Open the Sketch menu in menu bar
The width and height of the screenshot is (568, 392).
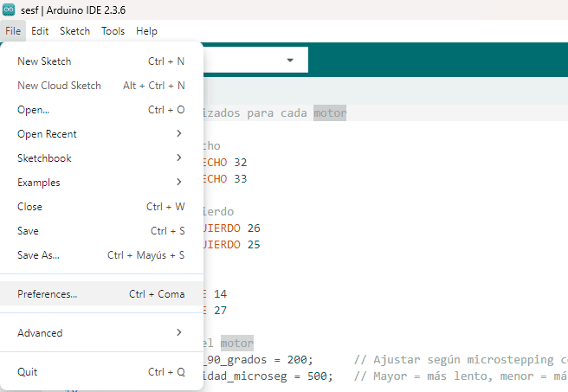(74, 30)
